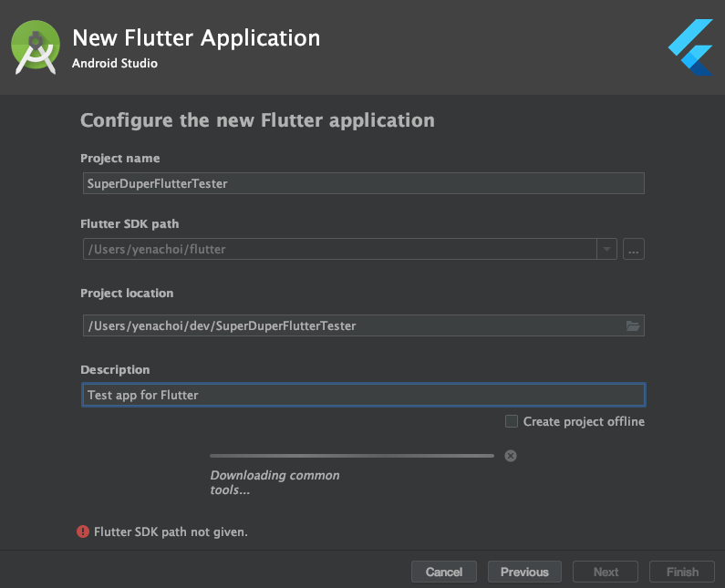Viewport: 725px width, 588px height.
Task: Open folder browser for Project location
Action: pyautogui.click(x=633, y=325)
